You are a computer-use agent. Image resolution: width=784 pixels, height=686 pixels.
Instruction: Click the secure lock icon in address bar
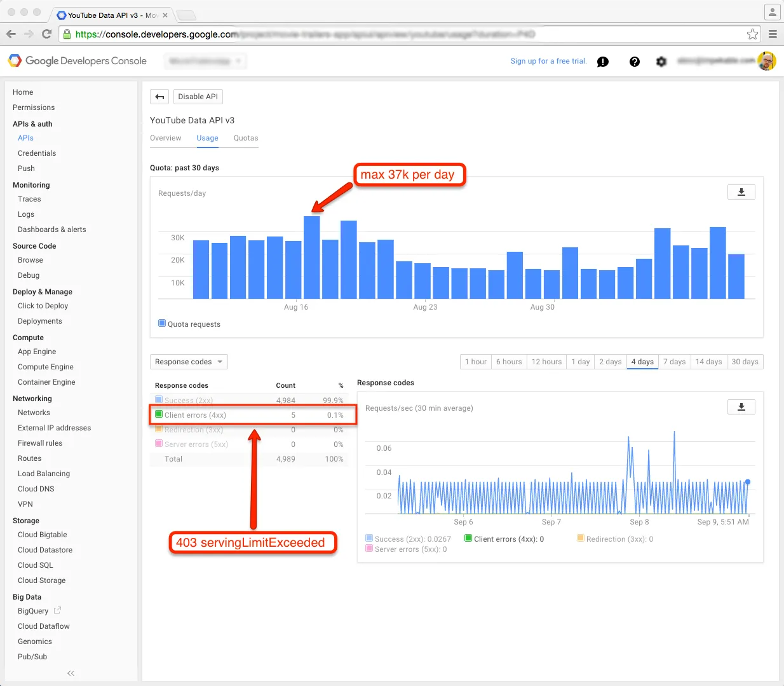tap(67, 34)
